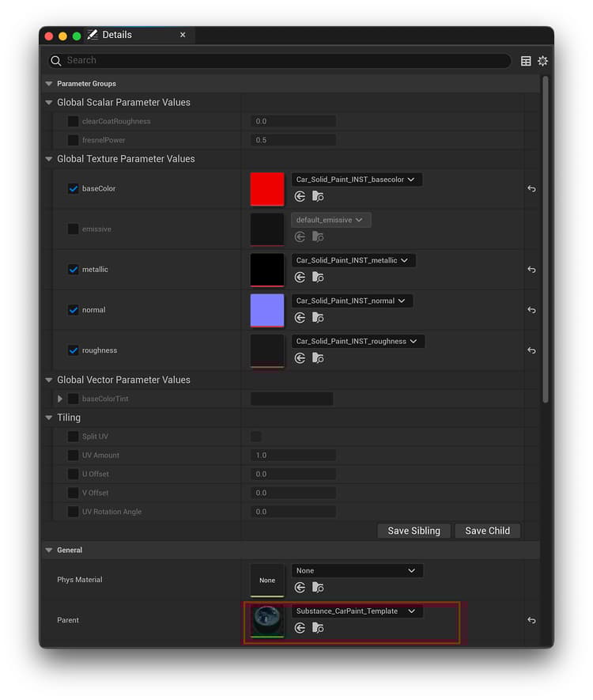The width and height of the screenshot is (593, 700).
Task: Enable fresnelPower override checkbox
Action: click(73, 140)
